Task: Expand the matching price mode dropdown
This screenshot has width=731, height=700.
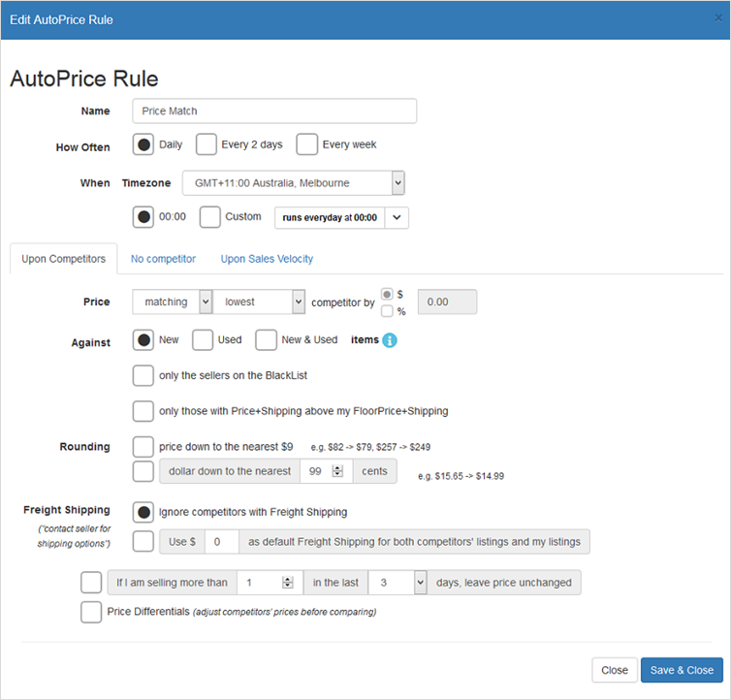Action: [x=173, y=302]
